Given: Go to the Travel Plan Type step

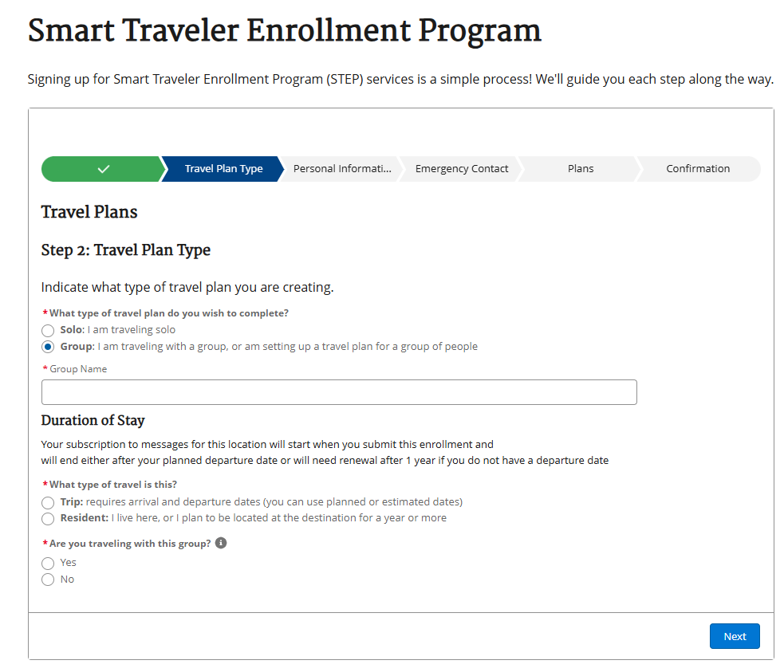Looking at the screenshot, I should tap(223, 169).
